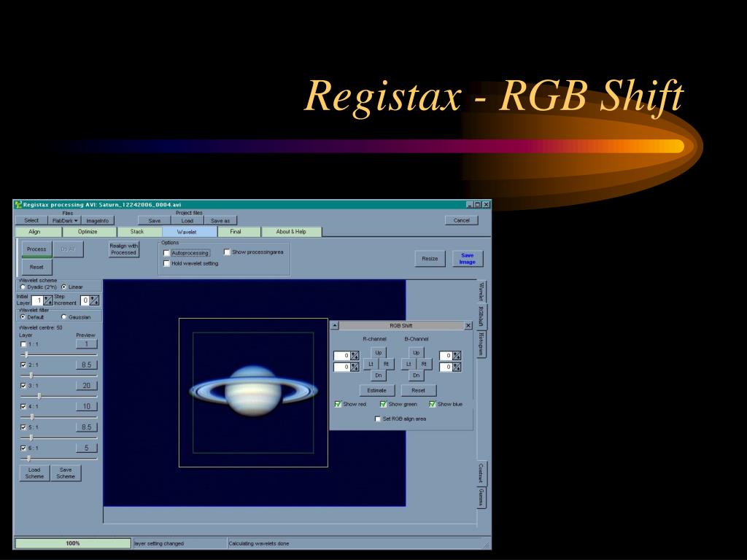Select the Gaussian wavelet filter
Viewport: 747px width, 560px height.
(x=64, y=316)
